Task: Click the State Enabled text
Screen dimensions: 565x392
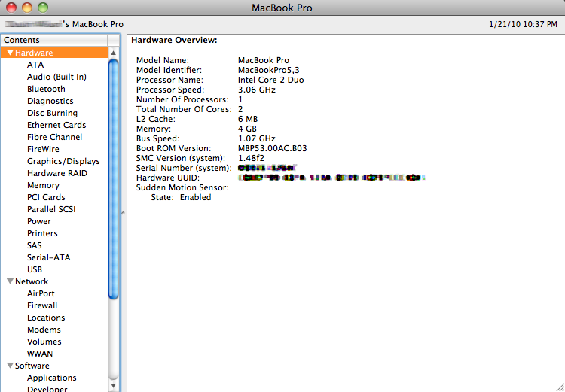Action: coord(181,197)
